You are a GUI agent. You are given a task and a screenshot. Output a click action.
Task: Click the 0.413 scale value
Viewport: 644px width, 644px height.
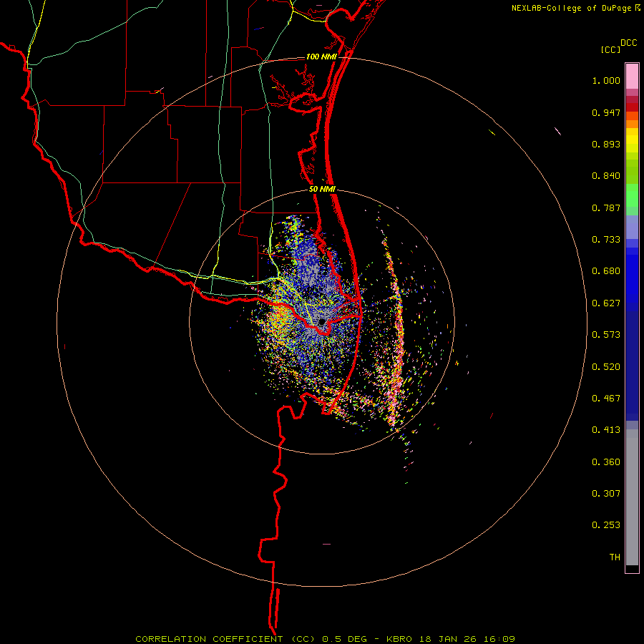coord(606,430)
